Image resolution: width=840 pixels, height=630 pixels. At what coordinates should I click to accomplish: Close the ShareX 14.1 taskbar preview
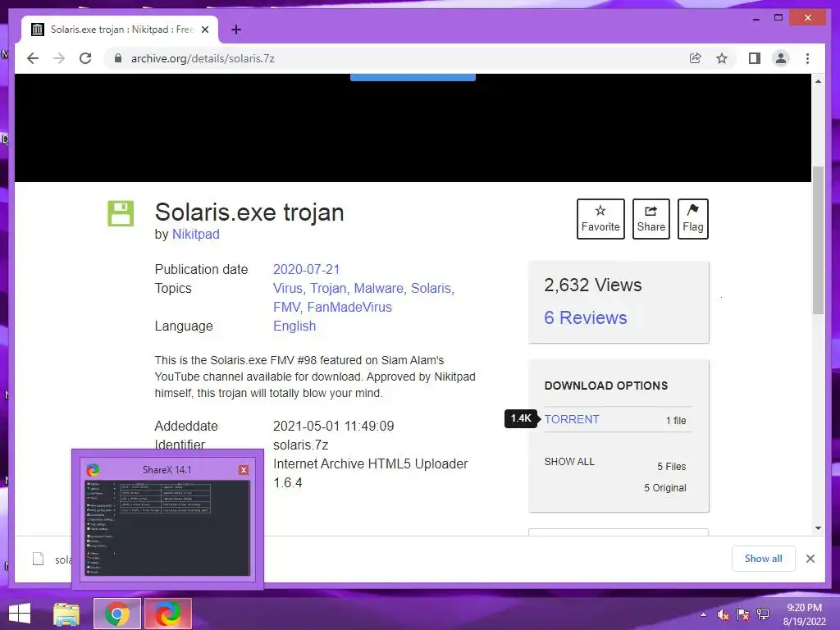pos(243,470)
